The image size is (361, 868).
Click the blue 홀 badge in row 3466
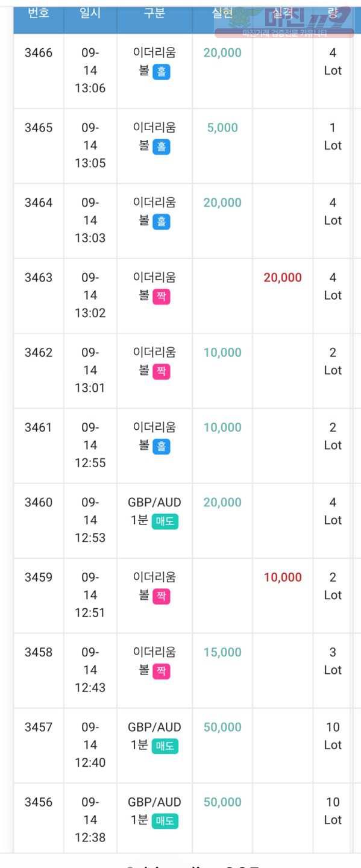[161, 72]
